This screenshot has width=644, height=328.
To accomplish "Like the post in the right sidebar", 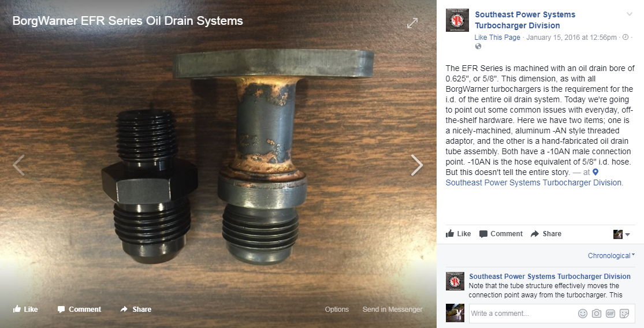I will (x=459, y=233).
